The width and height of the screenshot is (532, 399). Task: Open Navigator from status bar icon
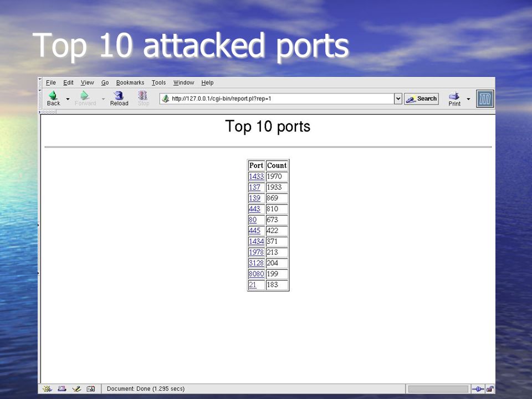pos(47,389)
